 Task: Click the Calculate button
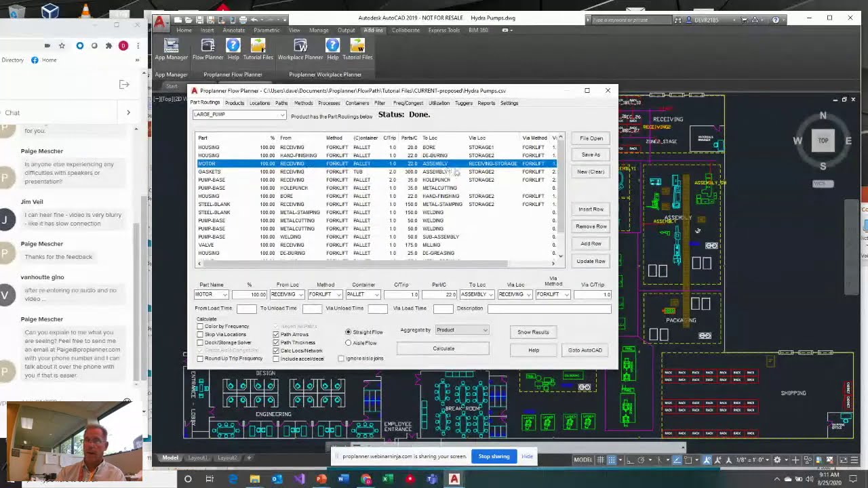(443, 348)
